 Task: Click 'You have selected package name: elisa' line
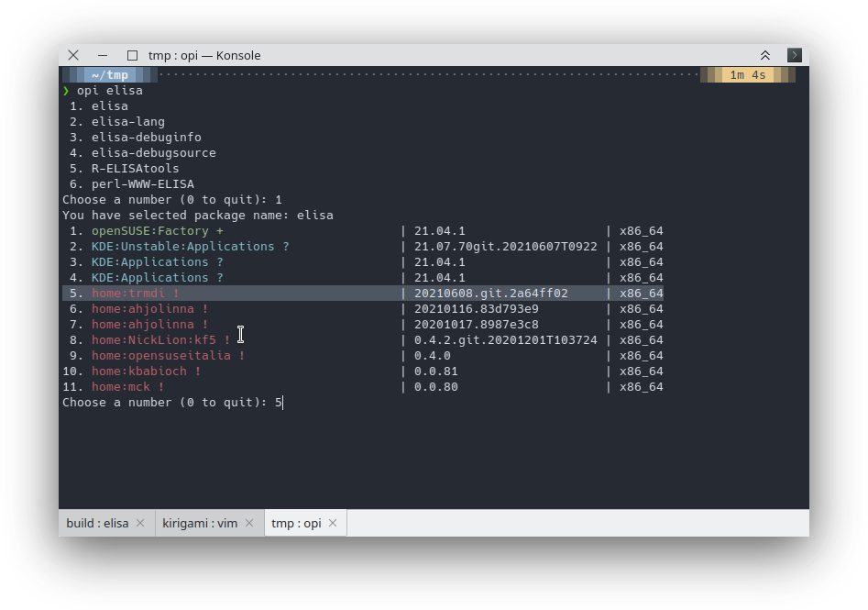pos(198,215)
